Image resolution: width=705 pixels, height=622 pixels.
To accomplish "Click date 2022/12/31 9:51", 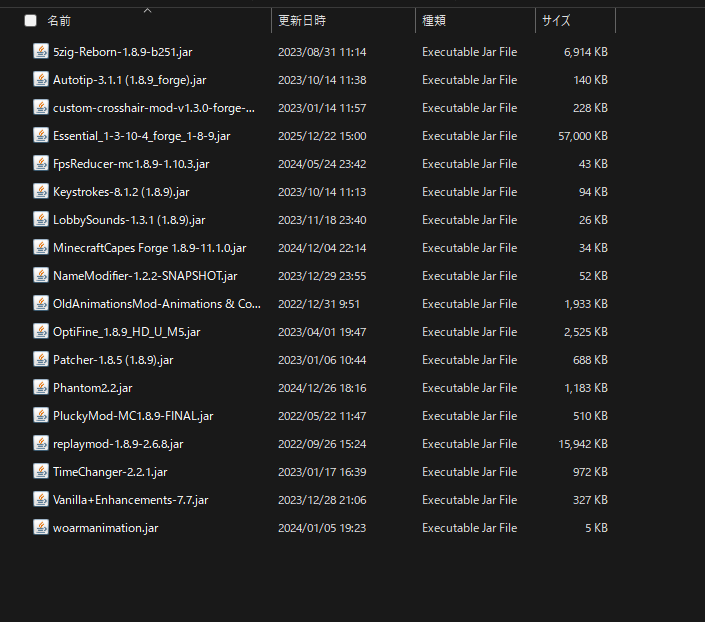I will 319,304.
